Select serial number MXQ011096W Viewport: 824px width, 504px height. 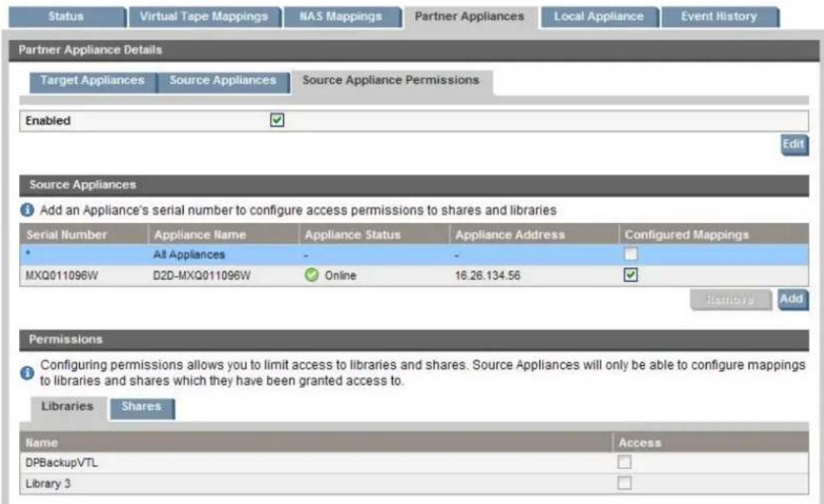coord(62,276)
